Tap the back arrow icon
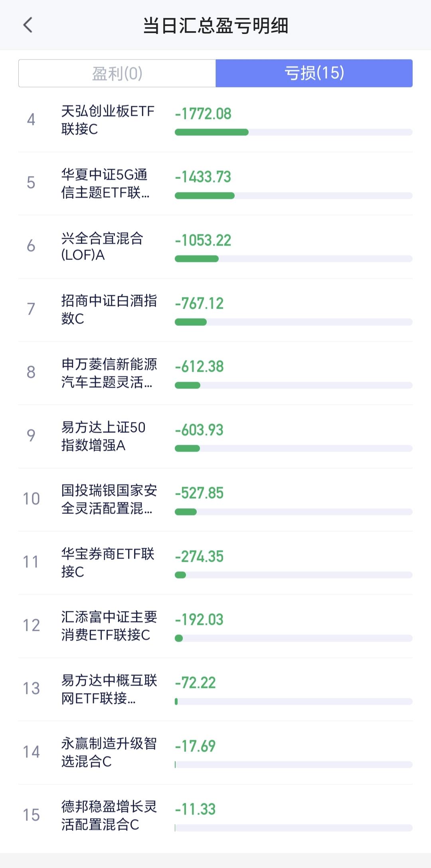The image size is (431, 868). point(28,25)
